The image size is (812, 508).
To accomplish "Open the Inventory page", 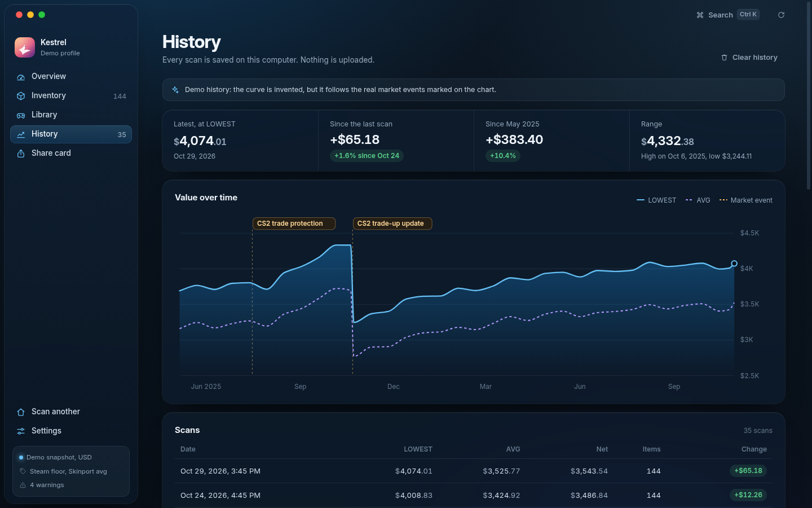I will pos(71,96).
